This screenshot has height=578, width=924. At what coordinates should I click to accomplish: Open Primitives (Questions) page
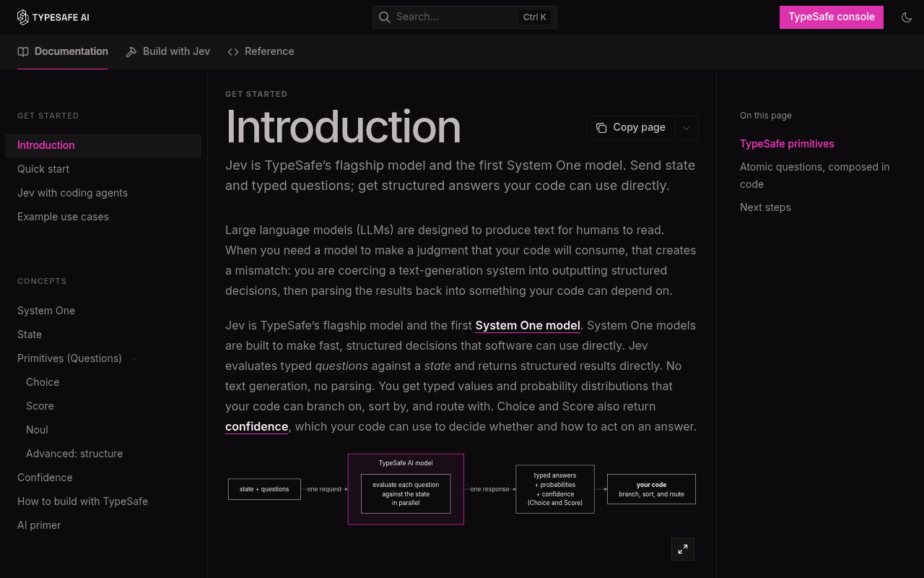(x=69, y=358)
